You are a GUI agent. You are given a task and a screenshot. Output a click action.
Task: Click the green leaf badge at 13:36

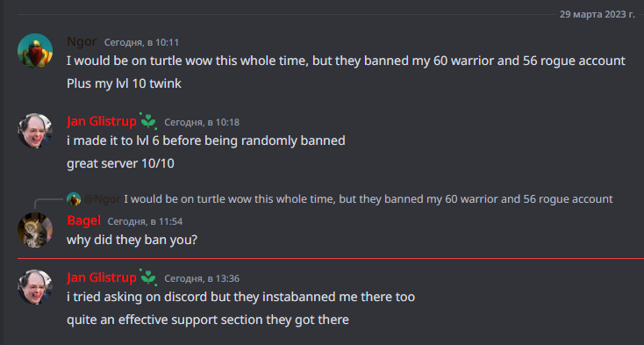click(148, 277)
